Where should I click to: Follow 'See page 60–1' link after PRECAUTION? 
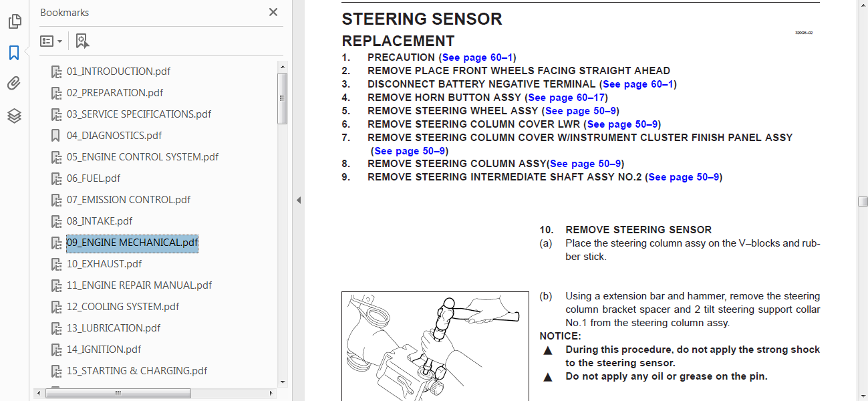point(477,57)
